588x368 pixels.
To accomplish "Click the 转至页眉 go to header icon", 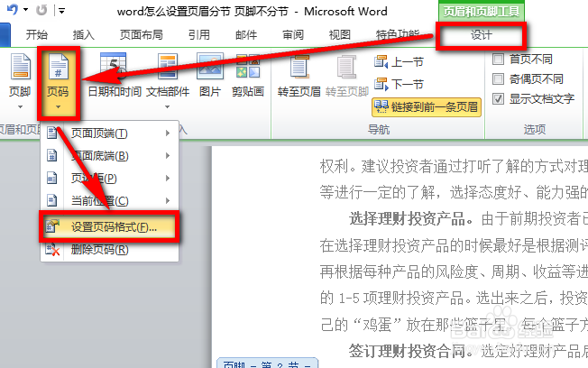I will tap(299, 67).
